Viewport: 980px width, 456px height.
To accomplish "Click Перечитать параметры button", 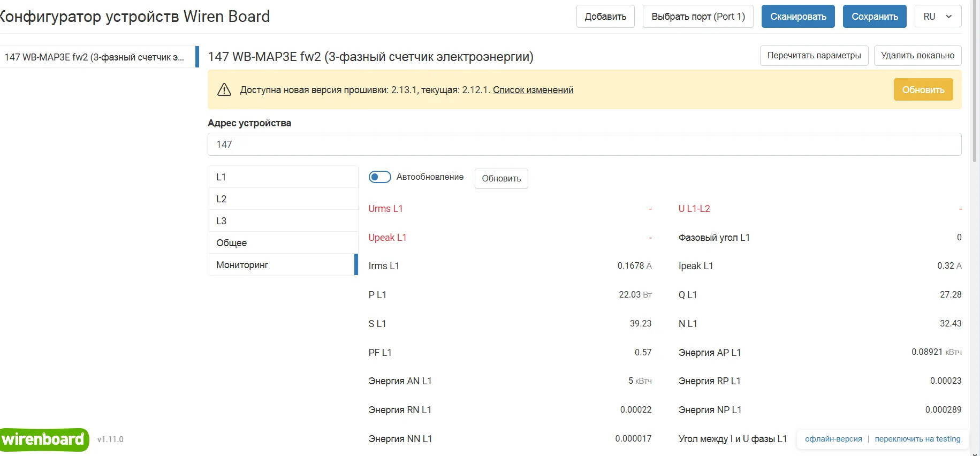I will (814, 56).
